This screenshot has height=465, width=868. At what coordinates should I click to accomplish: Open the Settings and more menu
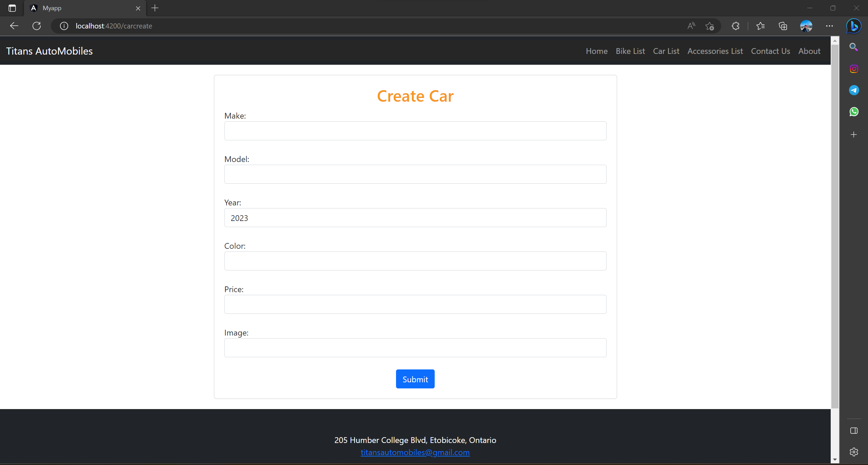click(x=829, y=26)
